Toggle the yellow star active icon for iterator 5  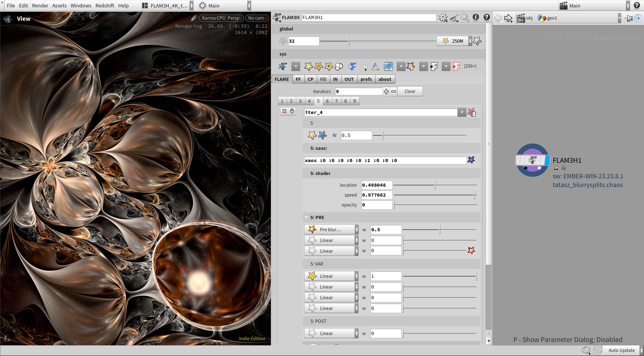pos(312,135)
